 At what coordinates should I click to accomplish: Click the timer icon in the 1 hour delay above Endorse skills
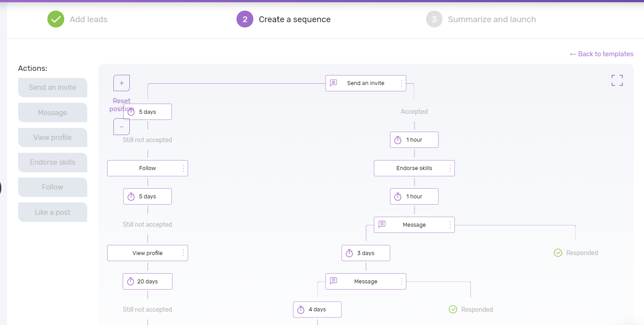[398, 140]
